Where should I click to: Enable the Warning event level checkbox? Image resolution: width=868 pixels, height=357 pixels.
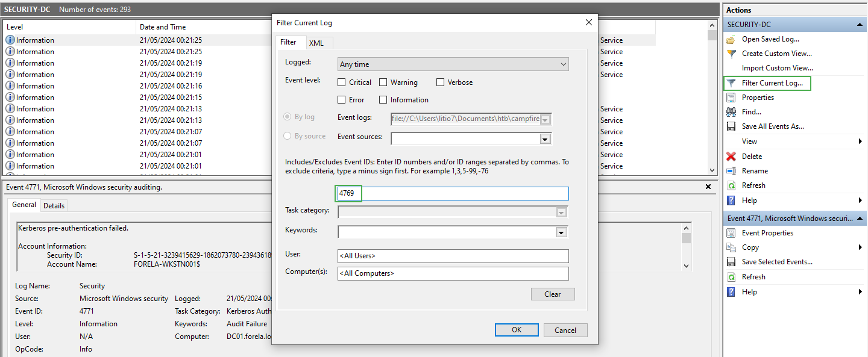pyautogui.click(x=383, y=82)
